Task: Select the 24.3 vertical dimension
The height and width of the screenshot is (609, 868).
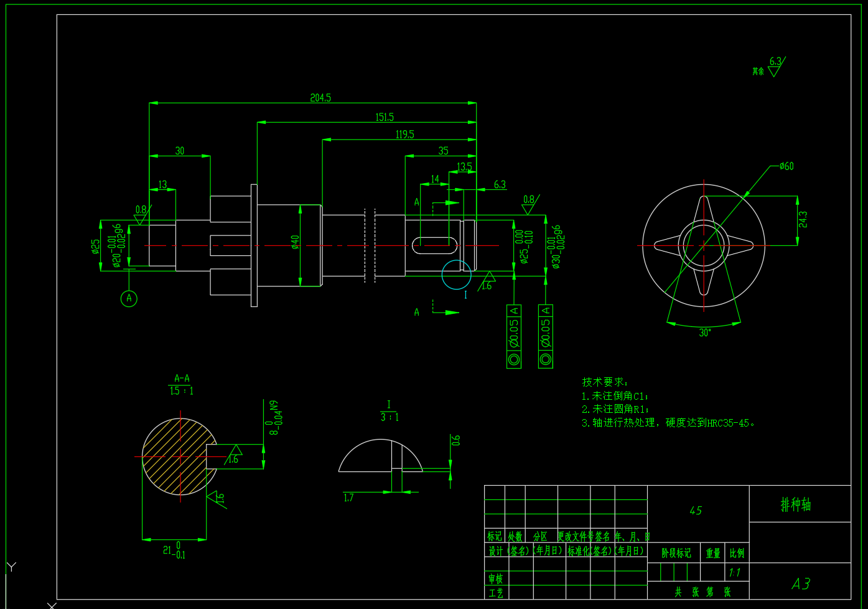Action: coord(803,219)
